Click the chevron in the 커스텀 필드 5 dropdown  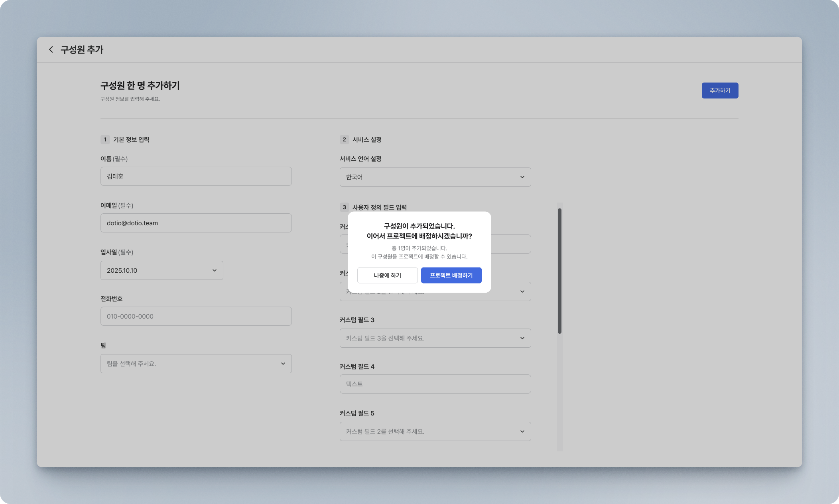coord(522,431)
